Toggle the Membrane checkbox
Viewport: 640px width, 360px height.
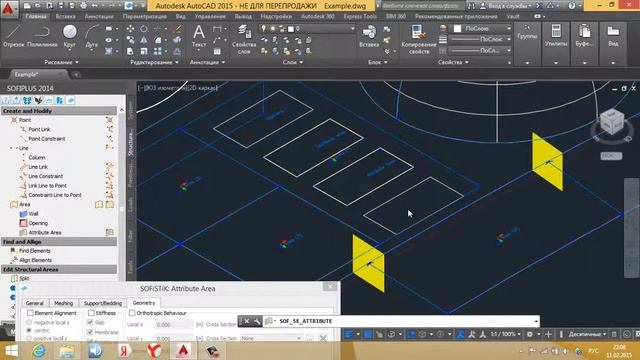tap(90, 332)
